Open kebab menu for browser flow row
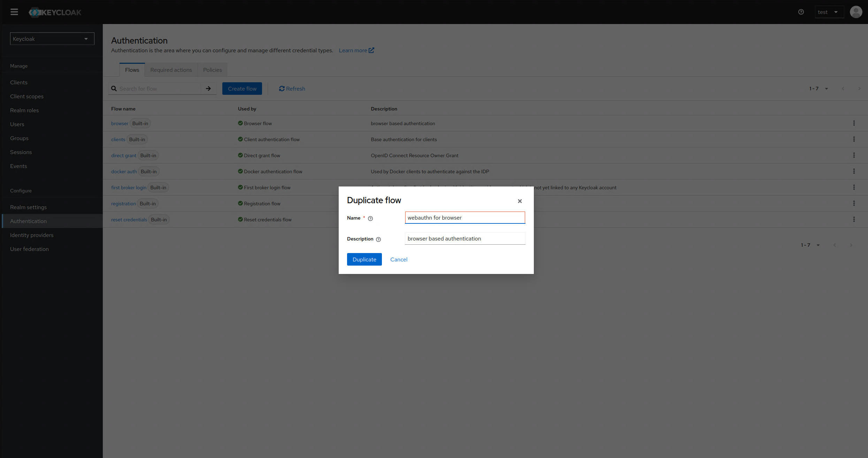This screenshot has height=458, width=868. click(x=854, y=123)
